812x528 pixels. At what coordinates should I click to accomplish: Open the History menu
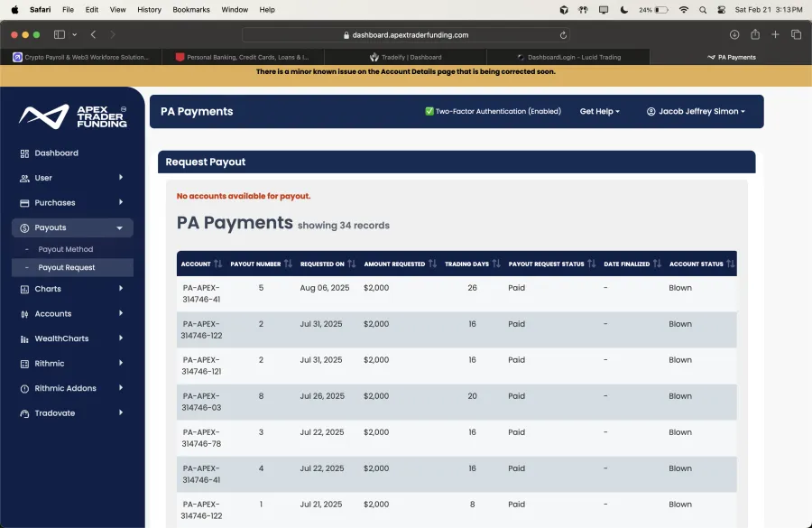(x=149, y=10)
